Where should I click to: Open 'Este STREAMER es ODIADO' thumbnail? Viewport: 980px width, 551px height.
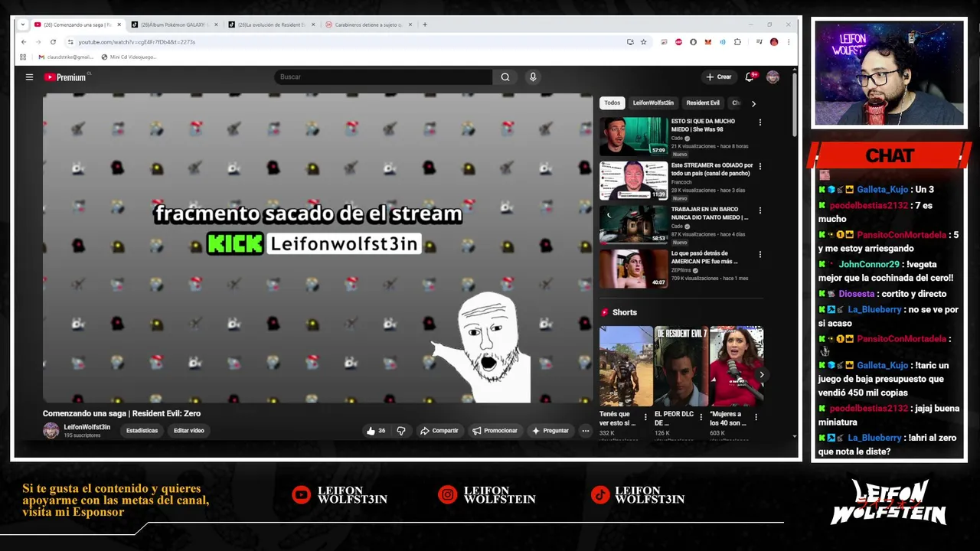634,181
